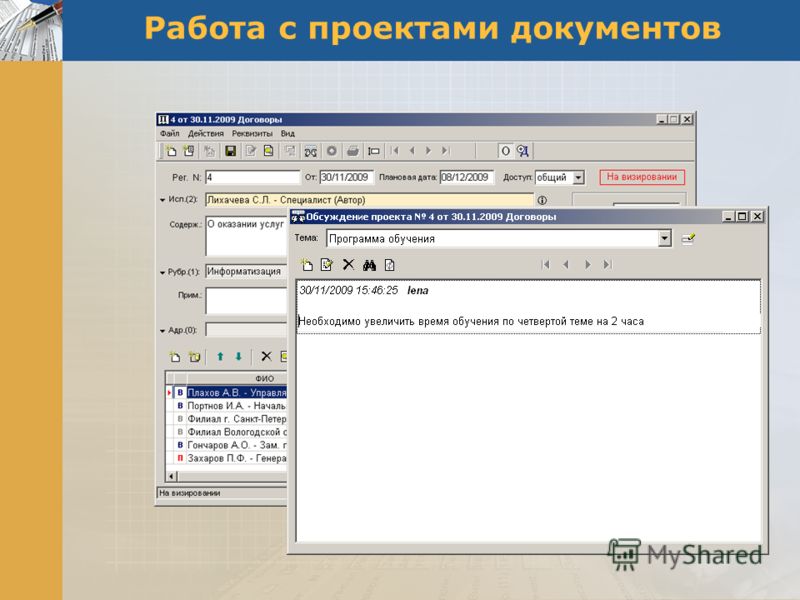This screenshot has width=800, height=600.
Task: Click the left scroll arrow of ФИО list
Action: [x=172, y=476]
